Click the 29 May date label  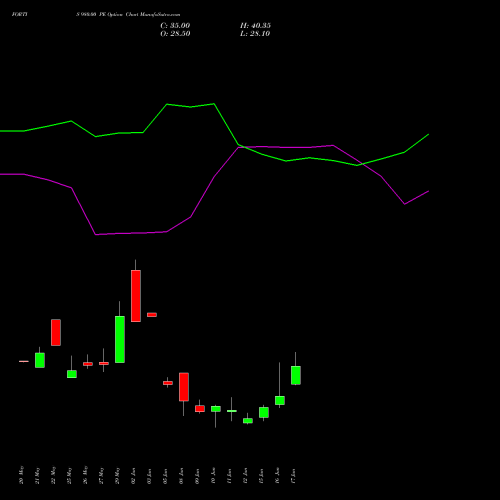[x=117, y=475]
